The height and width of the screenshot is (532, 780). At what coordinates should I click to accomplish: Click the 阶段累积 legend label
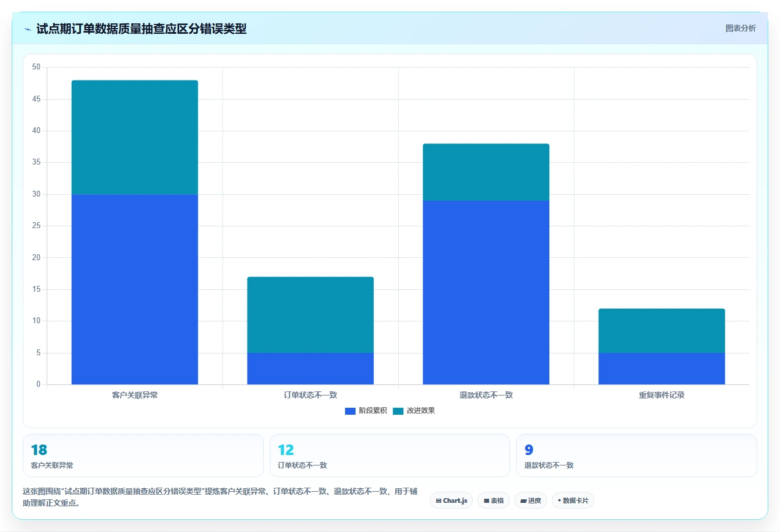click(373, 411)
